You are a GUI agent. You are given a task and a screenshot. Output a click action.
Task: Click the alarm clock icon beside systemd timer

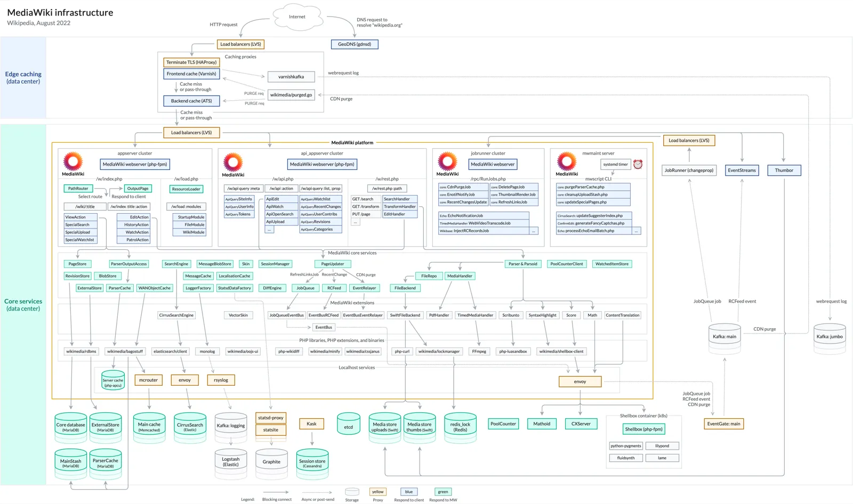(638, 164)
